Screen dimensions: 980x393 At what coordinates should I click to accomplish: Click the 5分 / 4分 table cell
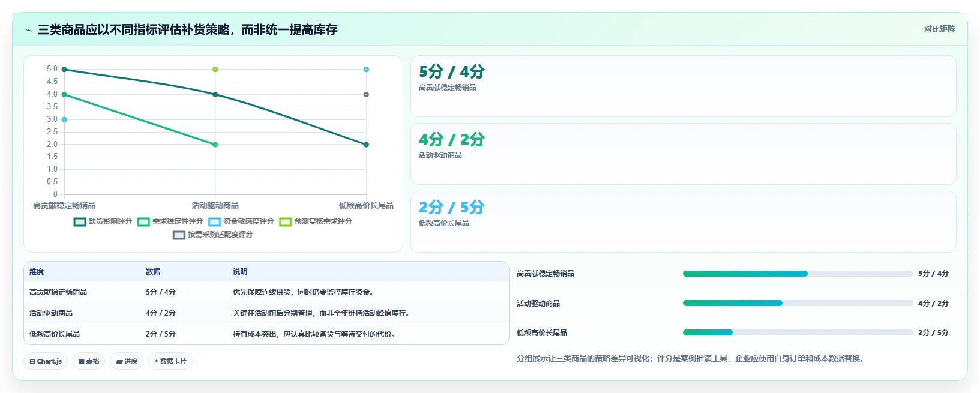tap(161, 292)
